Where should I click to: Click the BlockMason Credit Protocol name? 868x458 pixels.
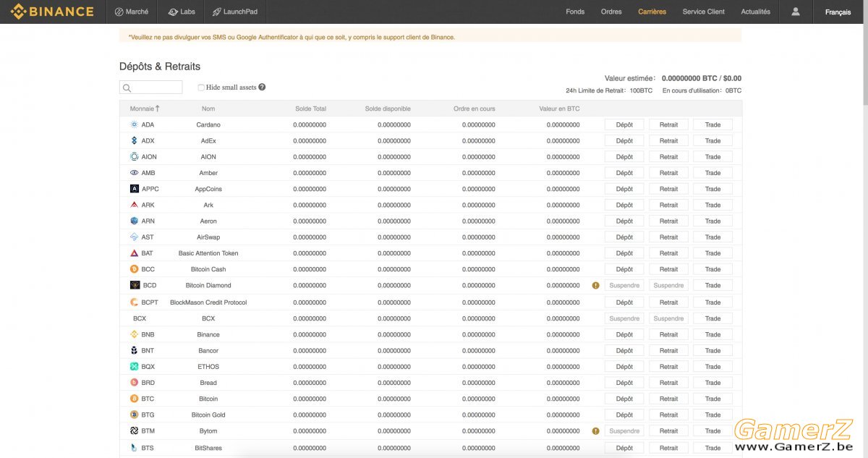click(x=208, y=302)
